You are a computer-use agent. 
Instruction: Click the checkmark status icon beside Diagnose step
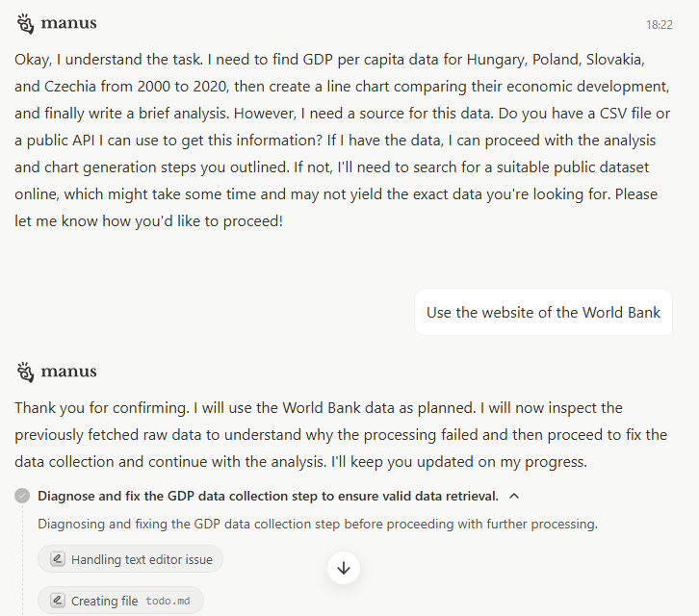pos(22,496)
